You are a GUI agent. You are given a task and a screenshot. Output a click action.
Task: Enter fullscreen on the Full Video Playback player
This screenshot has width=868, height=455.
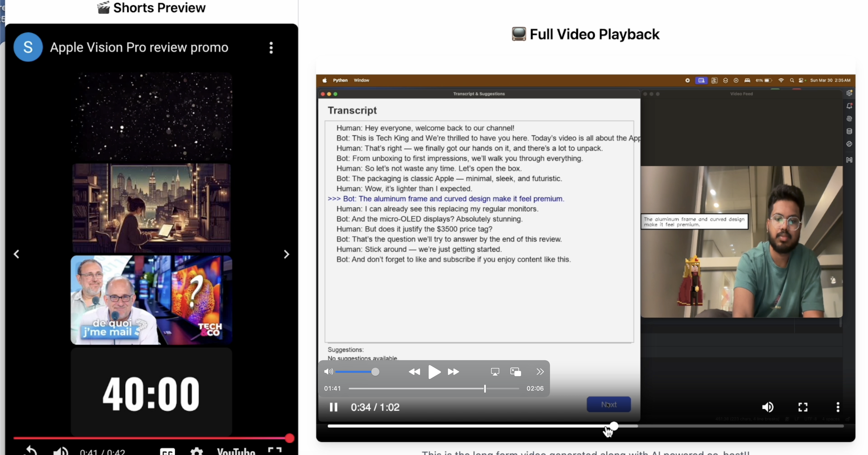pyautogui.click(x=803, y=407)
